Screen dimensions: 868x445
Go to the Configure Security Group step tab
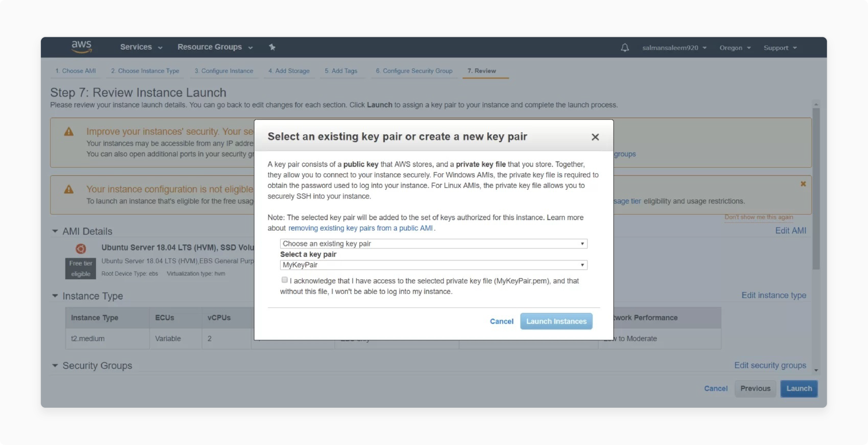tap(414, 71)
